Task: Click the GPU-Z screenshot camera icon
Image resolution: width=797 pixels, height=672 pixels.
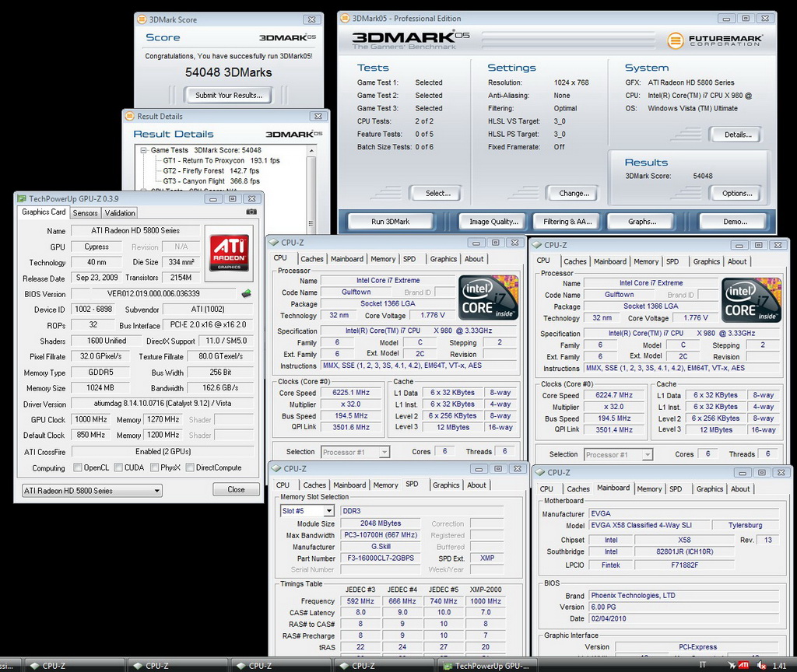Action: click(x=251, y=212)
